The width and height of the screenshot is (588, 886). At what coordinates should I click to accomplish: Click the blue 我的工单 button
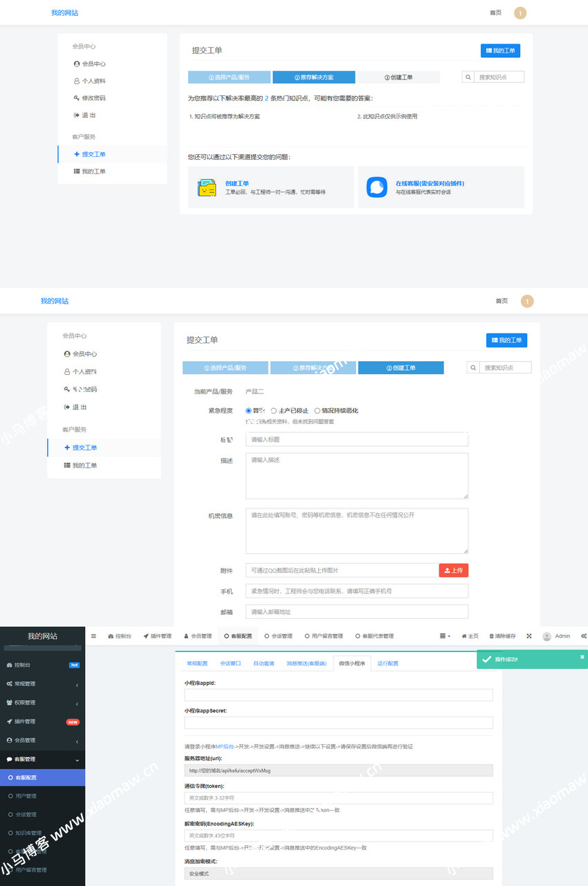point(499,50)
